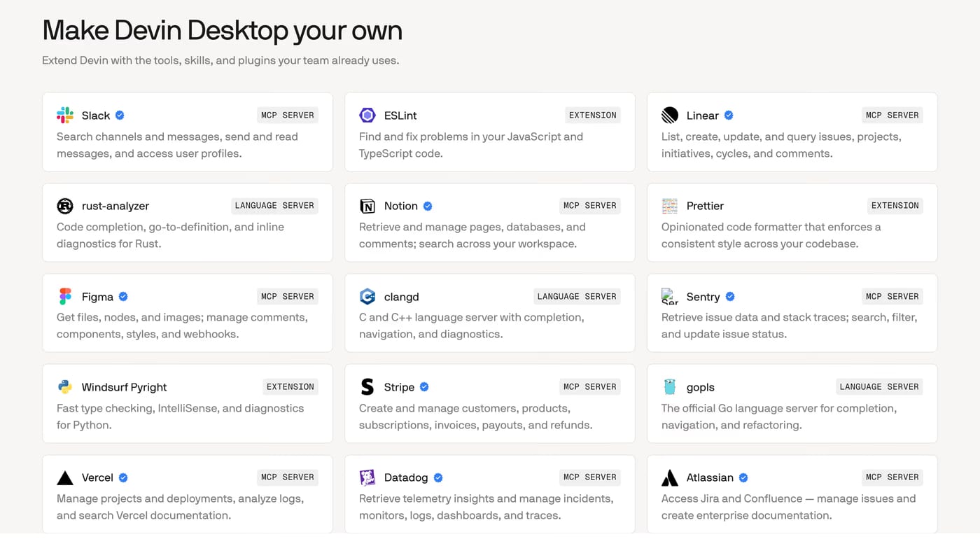Click the gopls gopher icon
The image size is (980, 553).
670,387
